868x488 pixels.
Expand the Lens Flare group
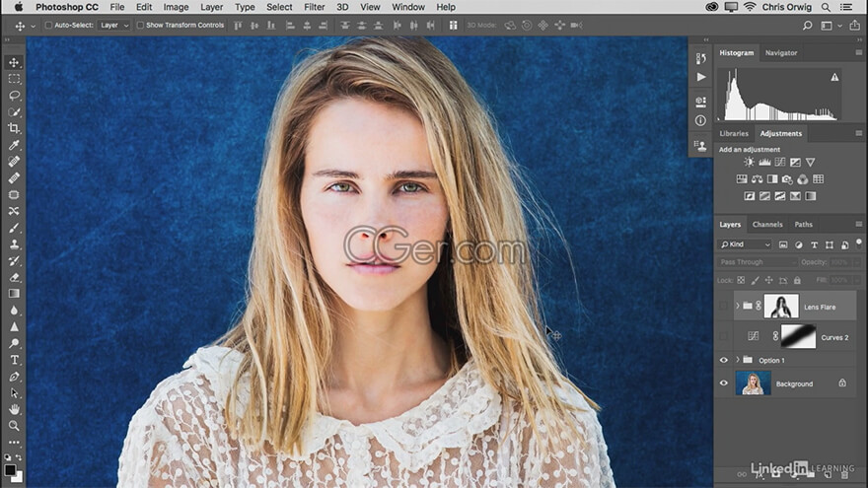click(738, 306)
